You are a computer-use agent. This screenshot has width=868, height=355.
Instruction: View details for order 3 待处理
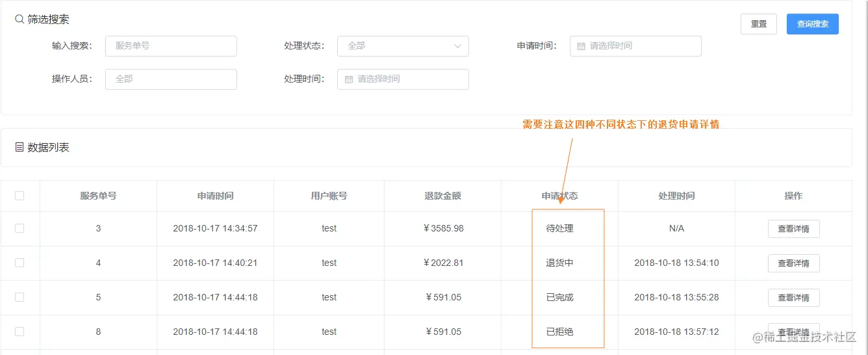(x=793, y=229)
